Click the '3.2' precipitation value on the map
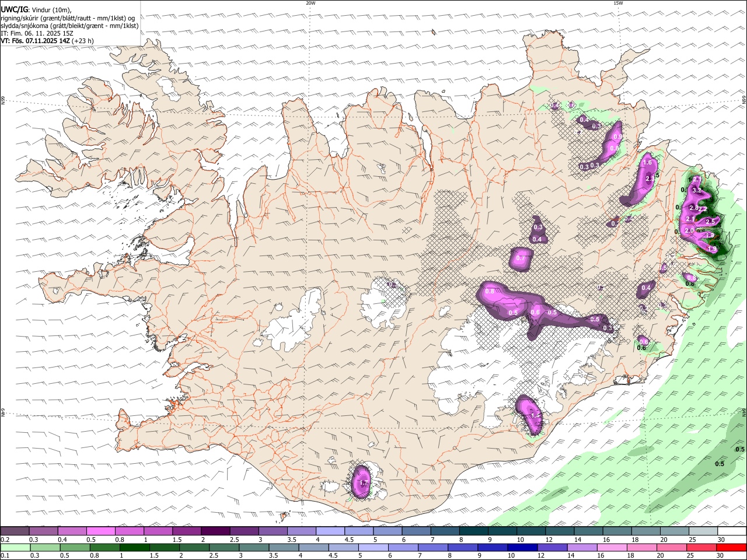The image size is (747, 560). click(696, 190)
